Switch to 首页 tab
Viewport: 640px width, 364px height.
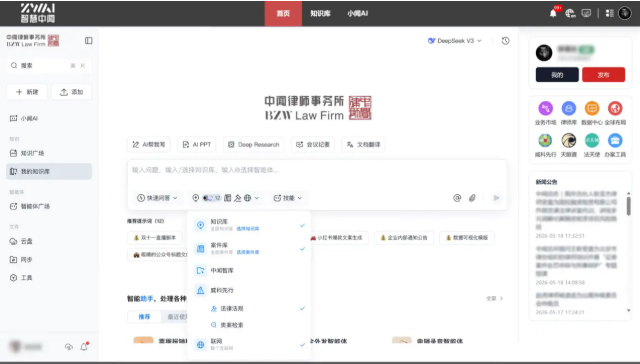(283, 13)
